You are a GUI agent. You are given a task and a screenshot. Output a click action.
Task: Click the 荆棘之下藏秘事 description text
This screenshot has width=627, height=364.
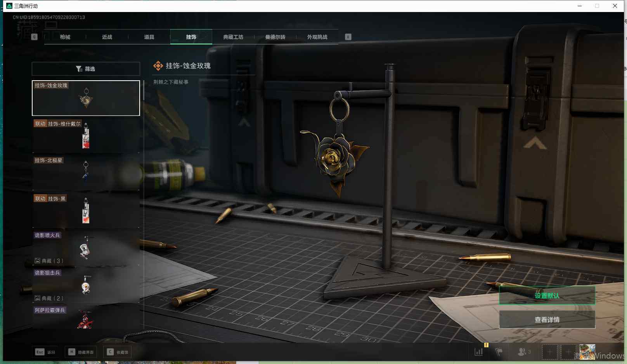tap(171, 82)
